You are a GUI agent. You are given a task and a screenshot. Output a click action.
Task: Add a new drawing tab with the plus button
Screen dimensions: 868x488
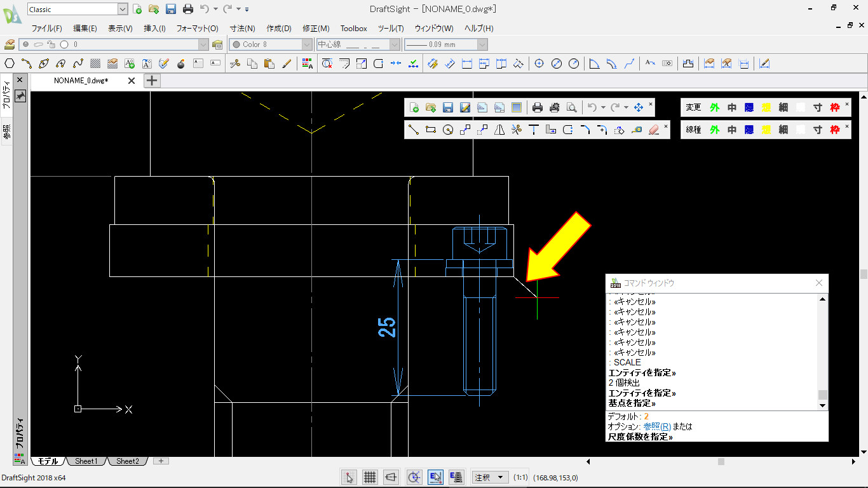[152, 81]
